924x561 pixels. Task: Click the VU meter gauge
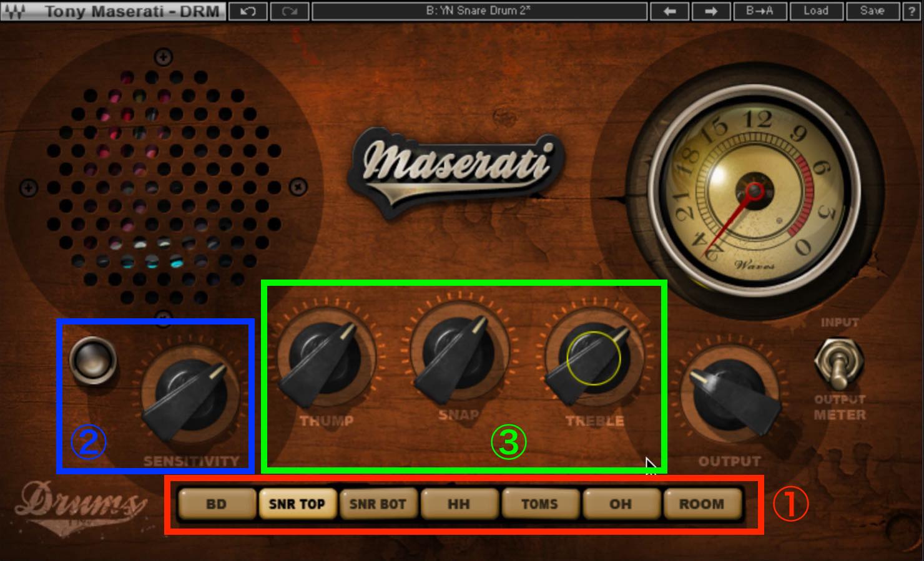[x=755, y=190]
